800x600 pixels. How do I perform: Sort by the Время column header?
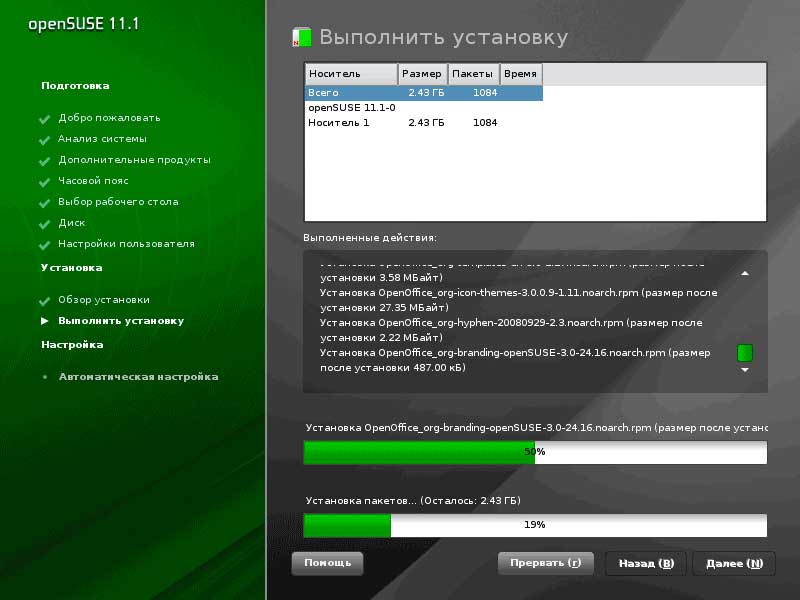coord(521,74)
